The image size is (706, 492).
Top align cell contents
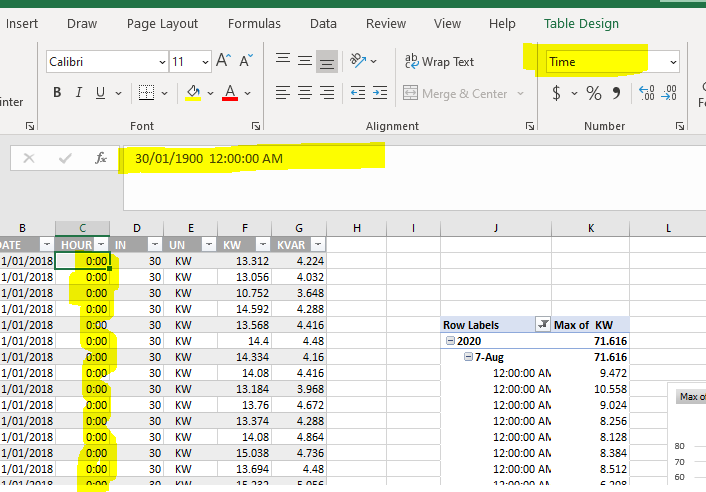[x=283, y=59]
